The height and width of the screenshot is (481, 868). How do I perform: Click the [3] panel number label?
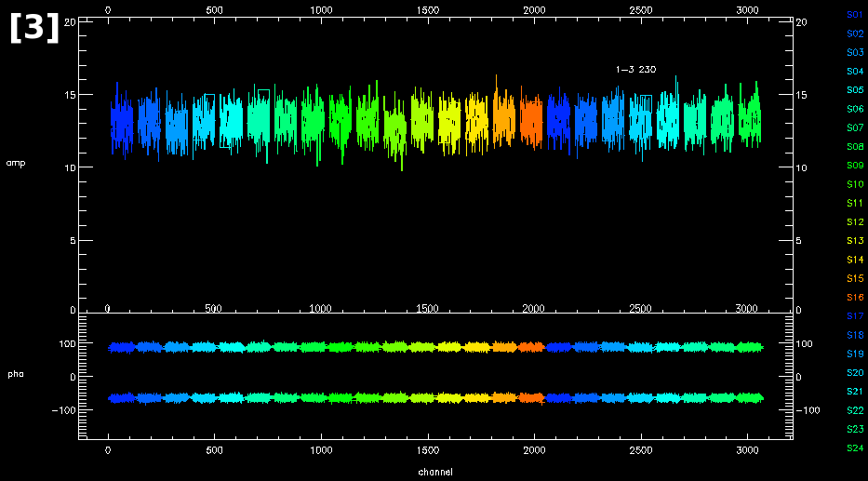point(34,28)
